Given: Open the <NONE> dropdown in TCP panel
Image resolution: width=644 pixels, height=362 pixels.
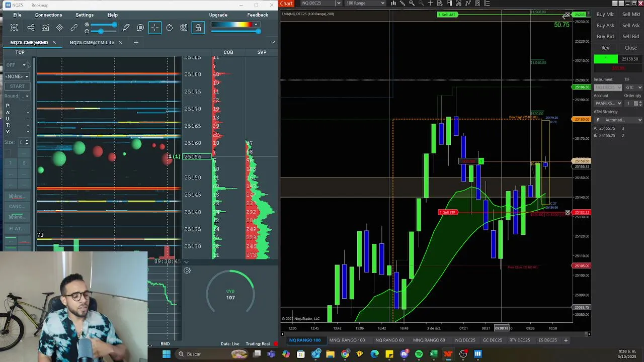Looking at the screenshot, I should coord(17,76).
